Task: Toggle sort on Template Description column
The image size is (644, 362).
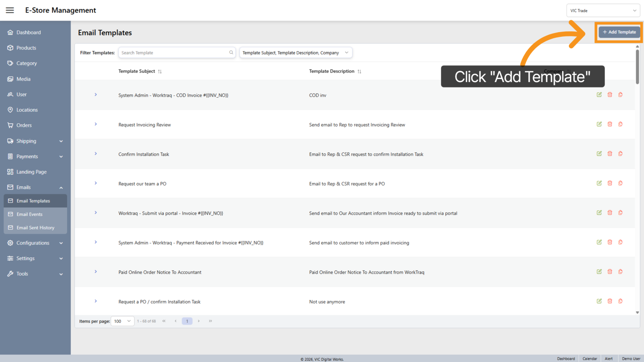Action: tap(359, 71)
